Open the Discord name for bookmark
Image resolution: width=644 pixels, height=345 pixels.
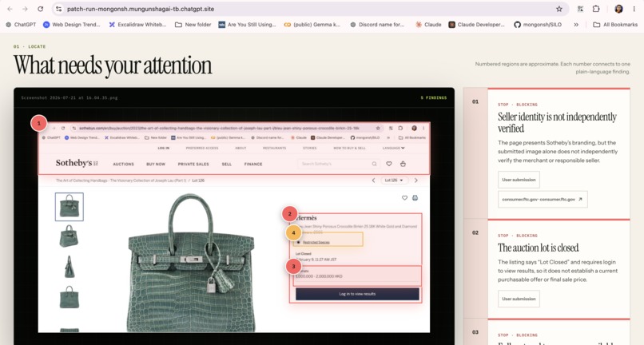[x=377, y=25]
